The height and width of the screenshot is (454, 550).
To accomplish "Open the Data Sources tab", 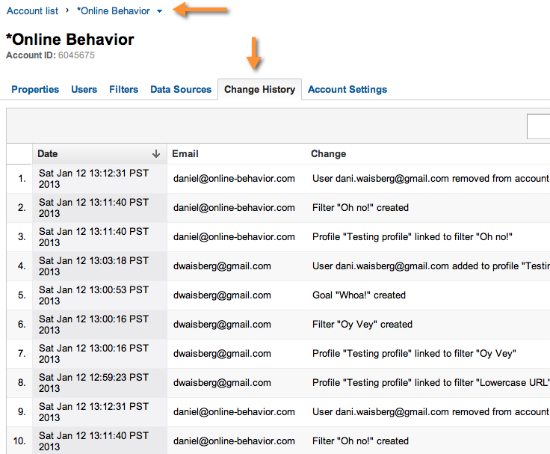I will (181, 89).
